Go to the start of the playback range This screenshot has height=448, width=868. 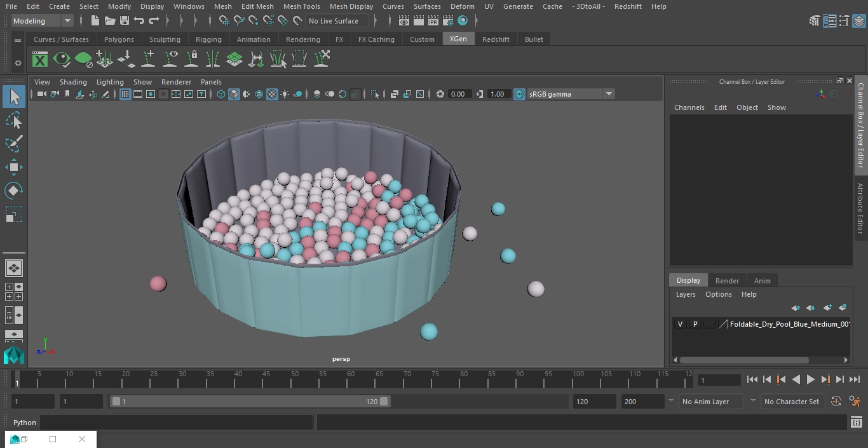(752, 379)
